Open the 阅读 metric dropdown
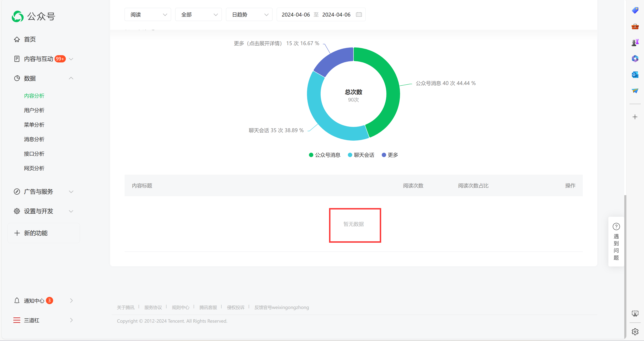The height and width of the screenshot is (341, 644). pos(148,15)
